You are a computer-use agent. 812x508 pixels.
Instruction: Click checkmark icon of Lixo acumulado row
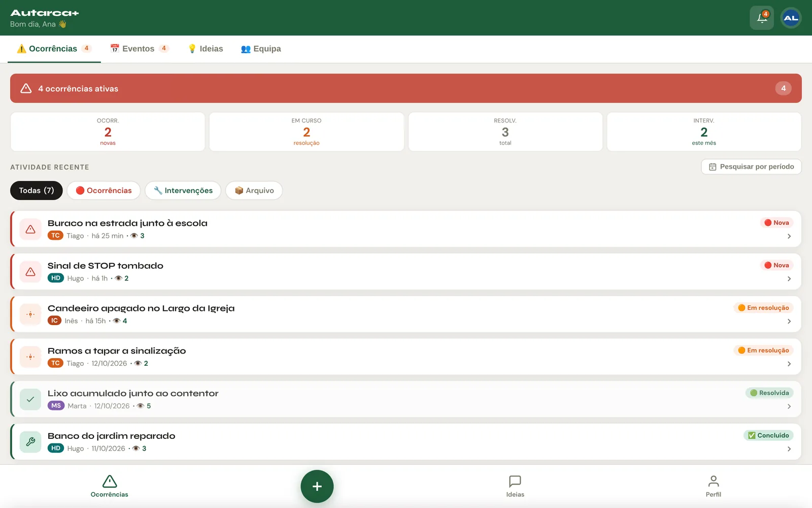coord(30,399)
